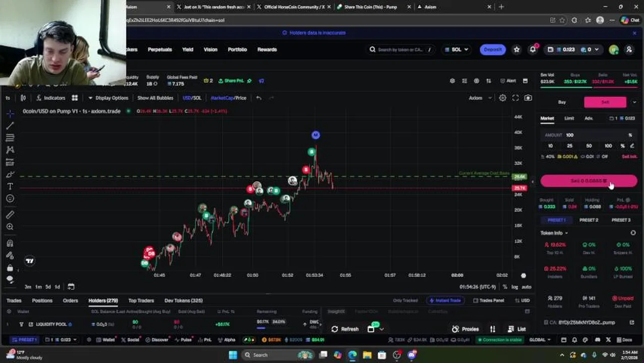The image size is (644, 363).
Task: Click the AMOUNT input field
Action: click(589, 135)
